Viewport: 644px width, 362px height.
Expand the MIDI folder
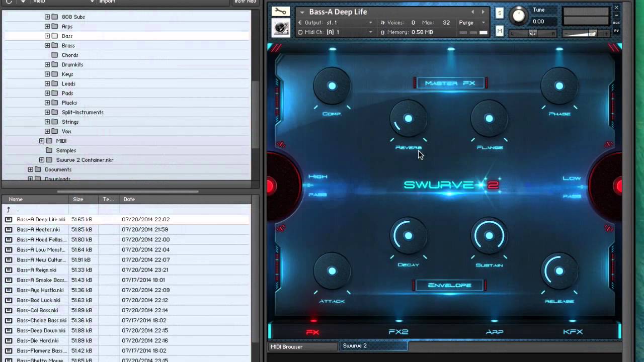[x=42, y=141]
